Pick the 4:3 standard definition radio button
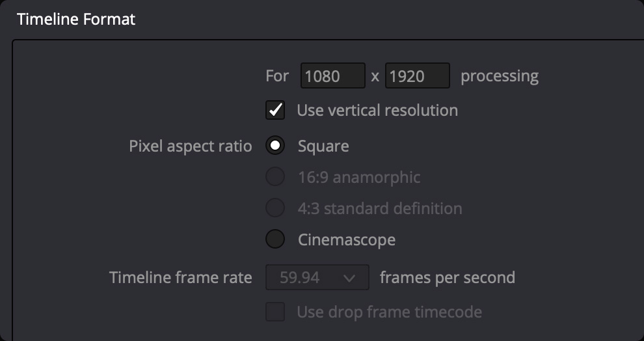The height and width of the screenshot is (341, 644). (x=275, y=208)
